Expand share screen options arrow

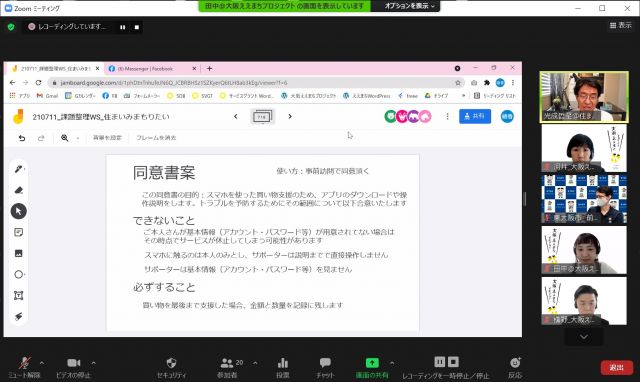(x=392, y=363)
